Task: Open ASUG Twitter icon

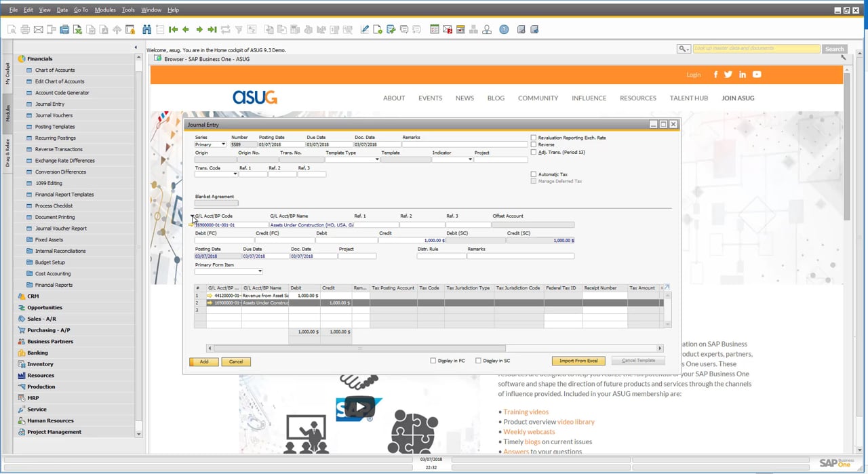Action: click(728, 75)
